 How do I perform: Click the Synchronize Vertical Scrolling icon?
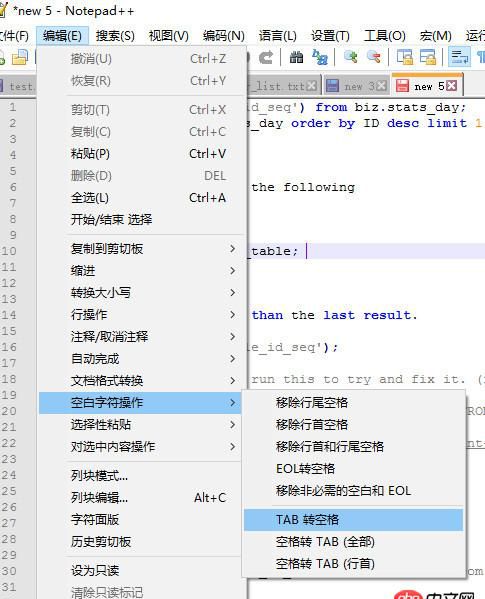[404, 57]
